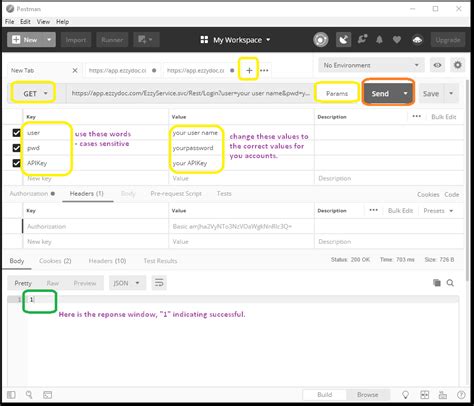Switch to the Pre-request Script tab
The width and height of the screenshot is (474, 406).
(176, 193)
